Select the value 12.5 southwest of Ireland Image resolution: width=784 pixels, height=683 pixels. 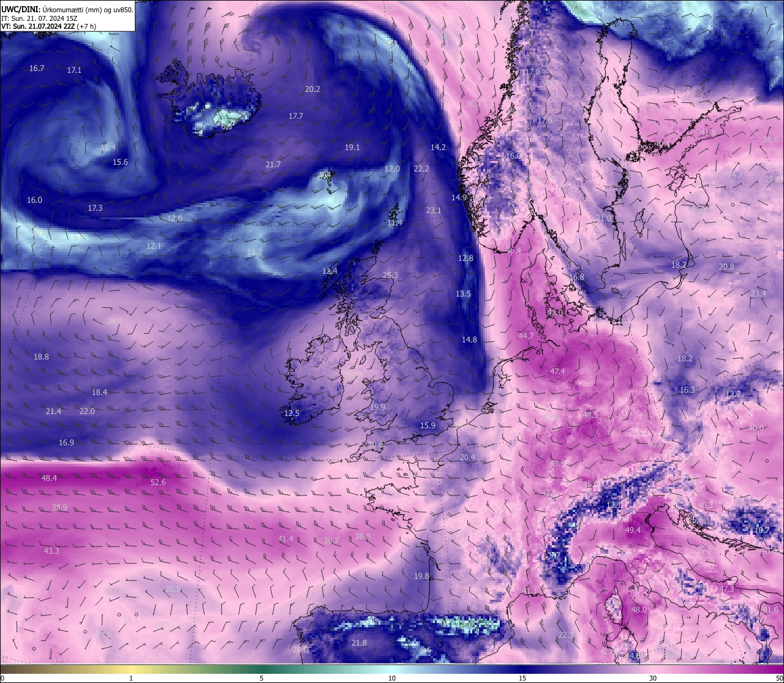(292, 413)
